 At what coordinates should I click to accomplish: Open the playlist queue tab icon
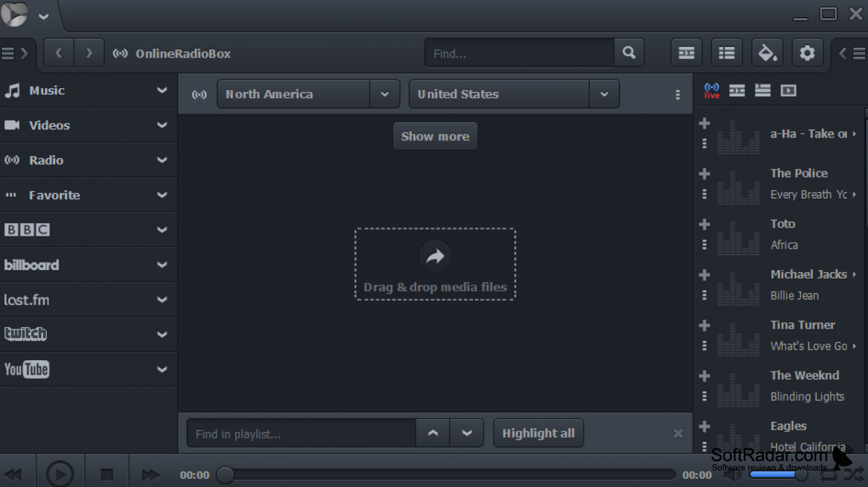click(763, 90)
